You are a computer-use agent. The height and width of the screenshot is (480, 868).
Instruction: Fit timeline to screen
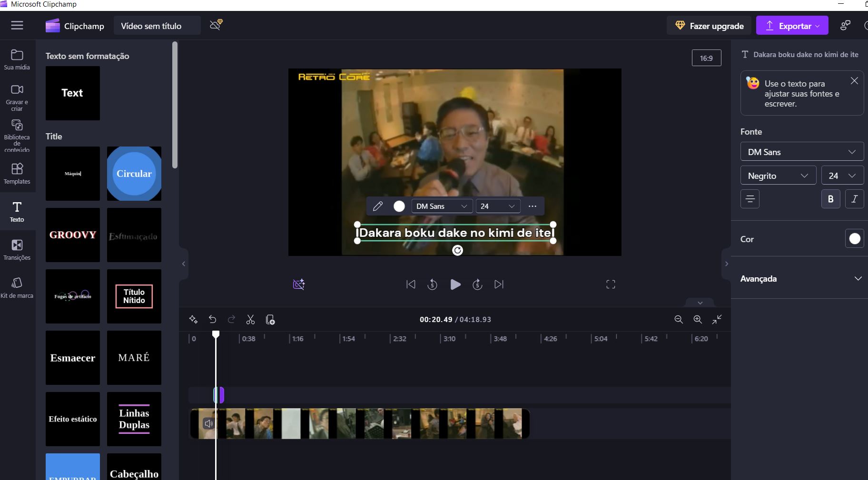click(x=717, y=320)
